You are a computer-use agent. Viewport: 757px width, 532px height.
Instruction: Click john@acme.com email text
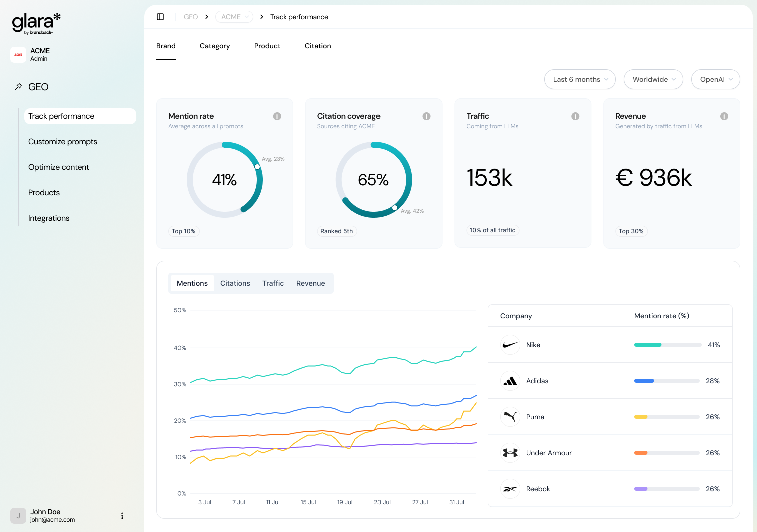(x=52, y=520)
